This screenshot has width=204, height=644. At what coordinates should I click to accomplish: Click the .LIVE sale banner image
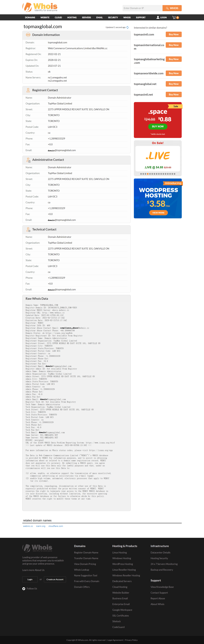[x=158, y=156]
